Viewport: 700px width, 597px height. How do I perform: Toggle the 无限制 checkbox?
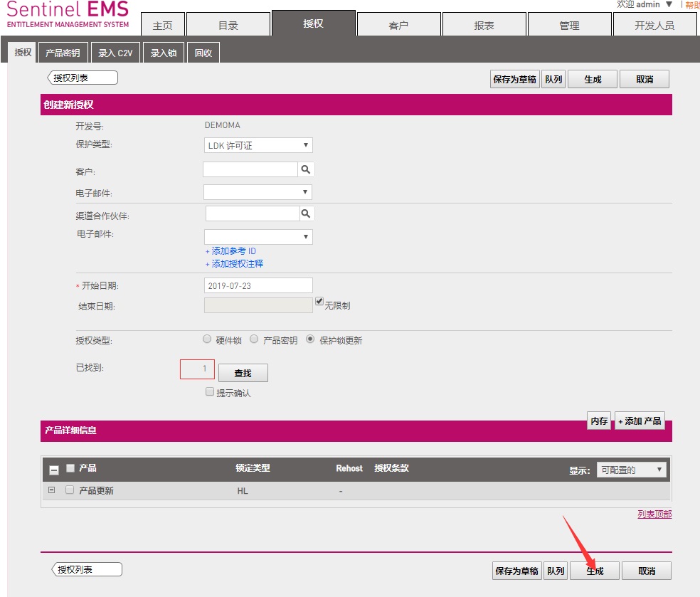319,301
